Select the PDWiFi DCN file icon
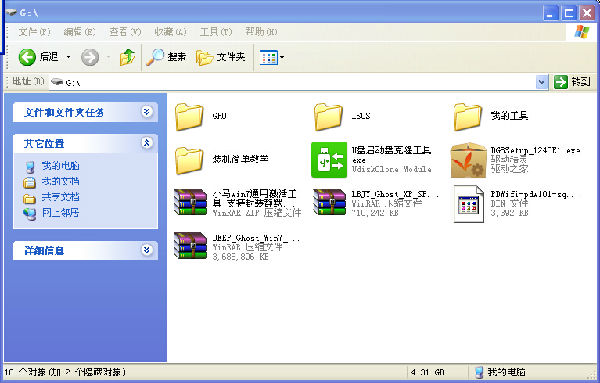 (468, 203)
